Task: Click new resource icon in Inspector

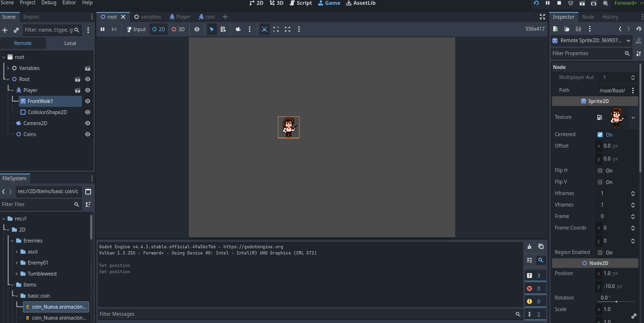Action: (555, 29)
